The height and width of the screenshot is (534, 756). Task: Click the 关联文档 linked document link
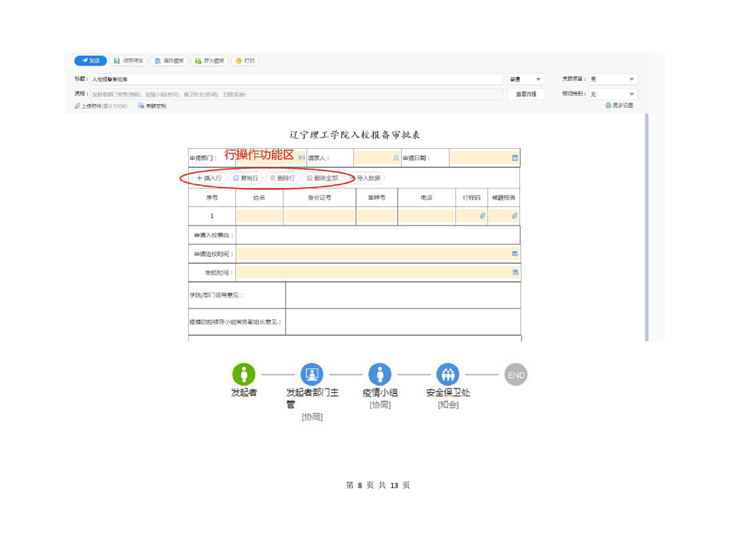tap(152, 106)
